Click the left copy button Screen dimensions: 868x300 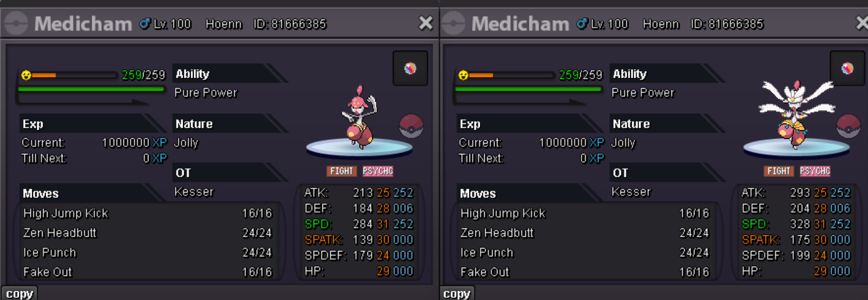click(20, 293)
